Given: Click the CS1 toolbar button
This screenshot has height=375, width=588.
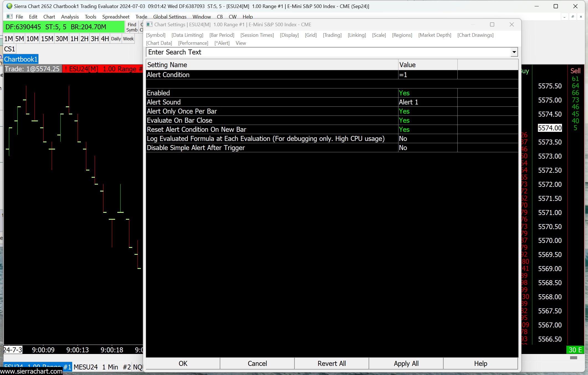Looking at the screenshot, I should (10, 49).
